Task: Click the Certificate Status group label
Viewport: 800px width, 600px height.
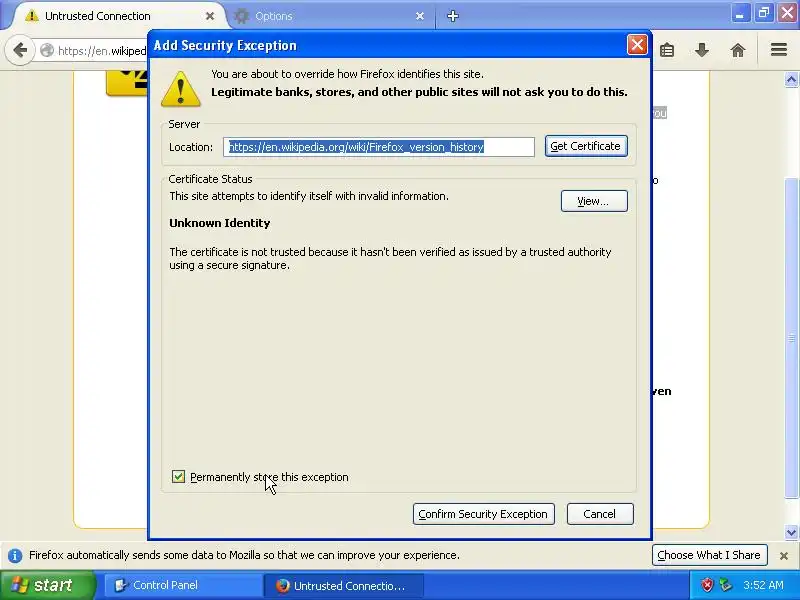Action: [x=210, y=179]
